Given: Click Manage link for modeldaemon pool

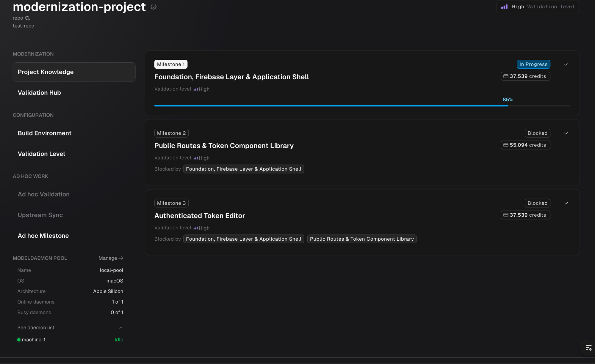Looking at the screenshot, I should (111, 258).
